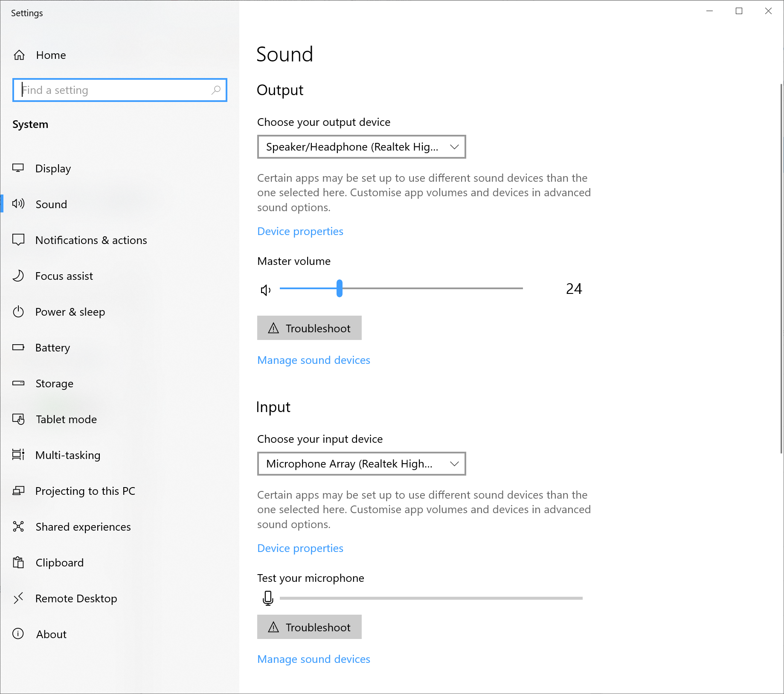The image size is (784, 694).
Task: Click Manage sound devices under Output
Action: click(x=314, y=360)
